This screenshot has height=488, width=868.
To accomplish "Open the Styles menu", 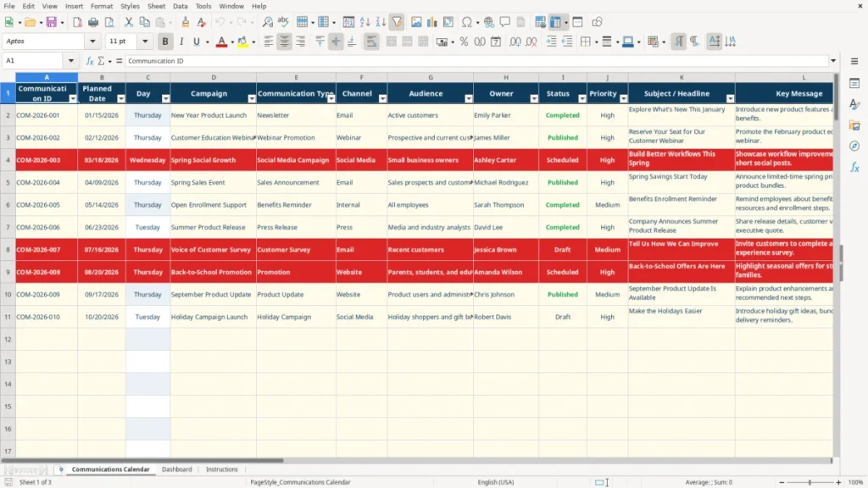I will point(130,6).
